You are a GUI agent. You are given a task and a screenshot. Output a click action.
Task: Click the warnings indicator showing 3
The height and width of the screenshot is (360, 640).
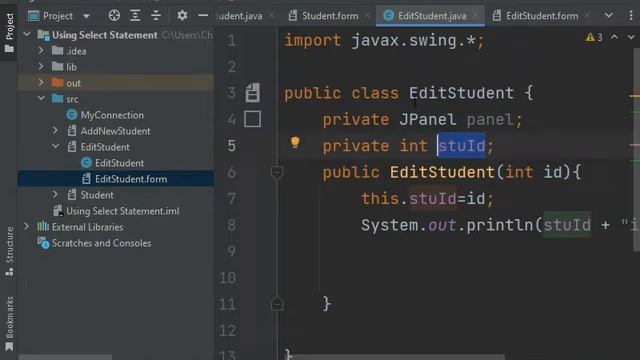[594, 38]
